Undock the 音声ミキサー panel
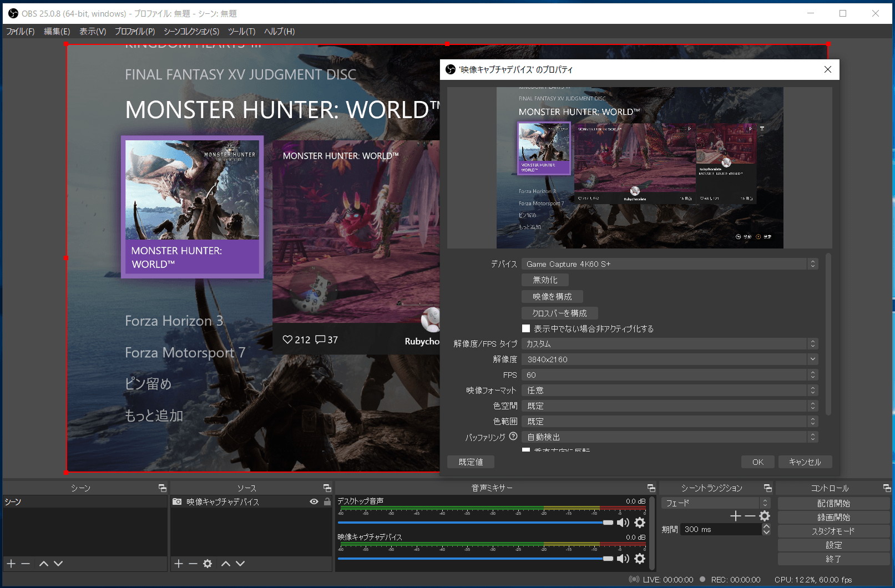This screenshot has height=588, width=895. point(651,488)
